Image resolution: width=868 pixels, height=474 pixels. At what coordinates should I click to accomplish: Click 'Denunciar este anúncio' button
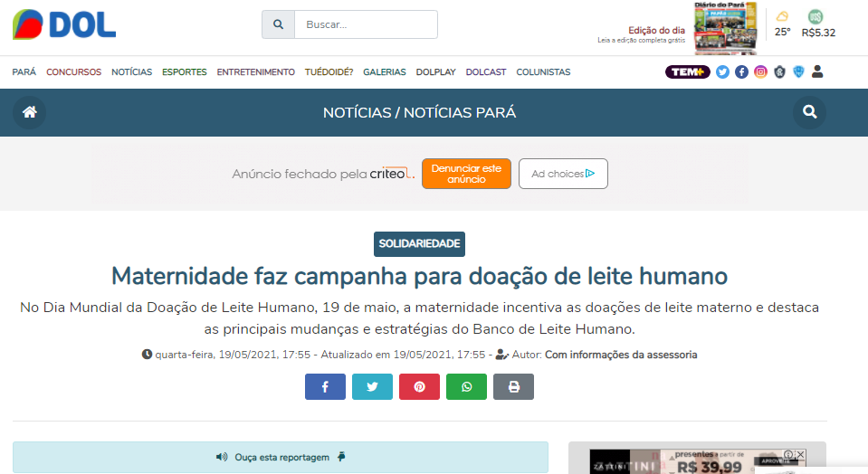pyautogui.click(x=466, y=174)
